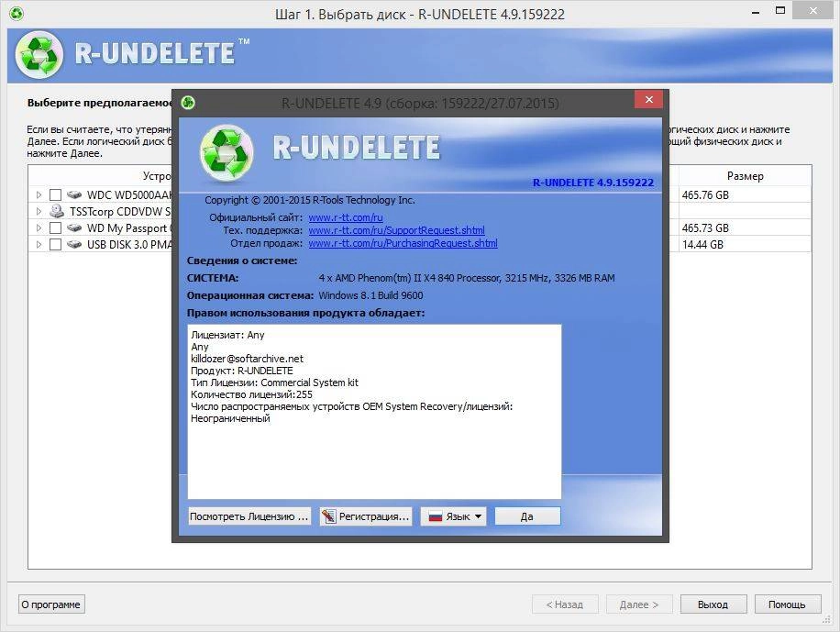
Task: Click the 'Количество лицензий:255' line
Action: (x=251, y=394)
